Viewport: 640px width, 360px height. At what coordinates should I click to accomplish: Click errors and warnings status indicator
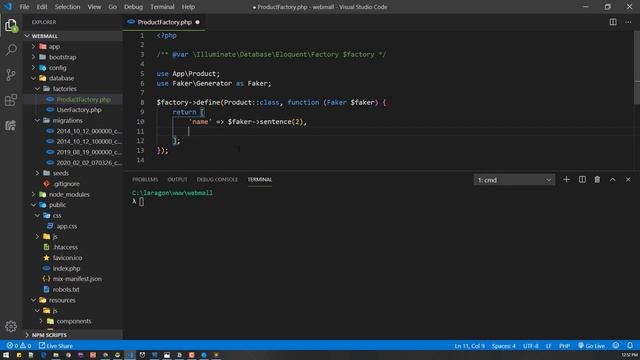[19, 346]
